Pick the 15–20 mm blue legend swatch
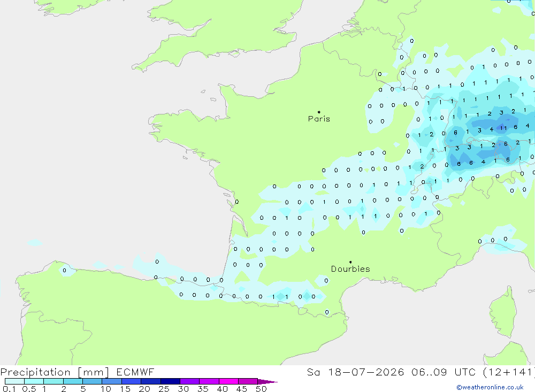The image size is (535, 392). pos(132,381)
